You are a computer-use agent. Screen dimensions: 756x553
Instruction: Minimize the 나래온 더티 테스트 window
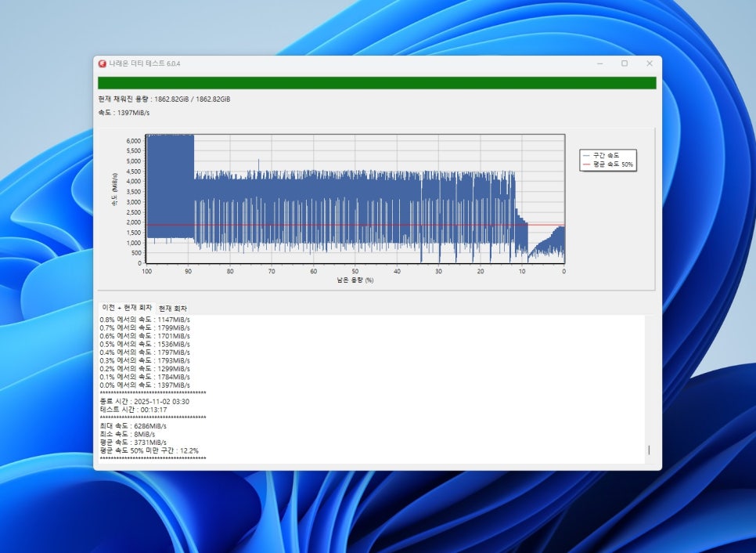tap(599, 63)
